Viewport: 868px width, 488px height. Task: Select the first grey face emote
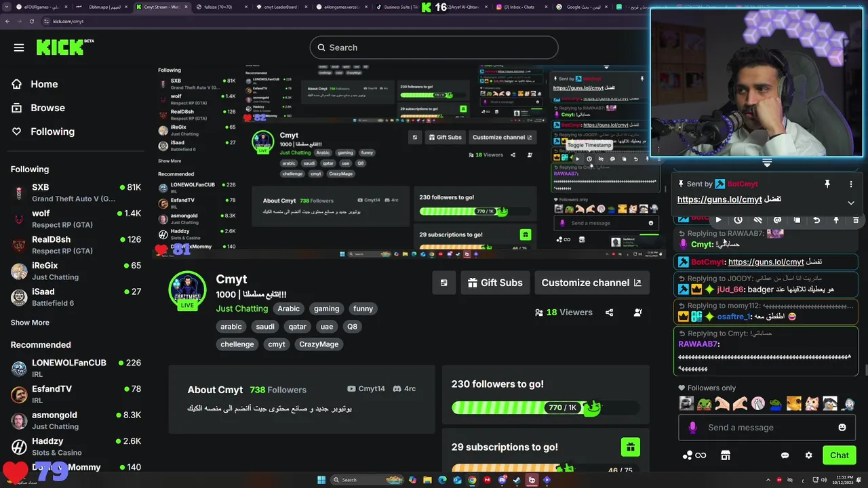[x=686, y=404]
